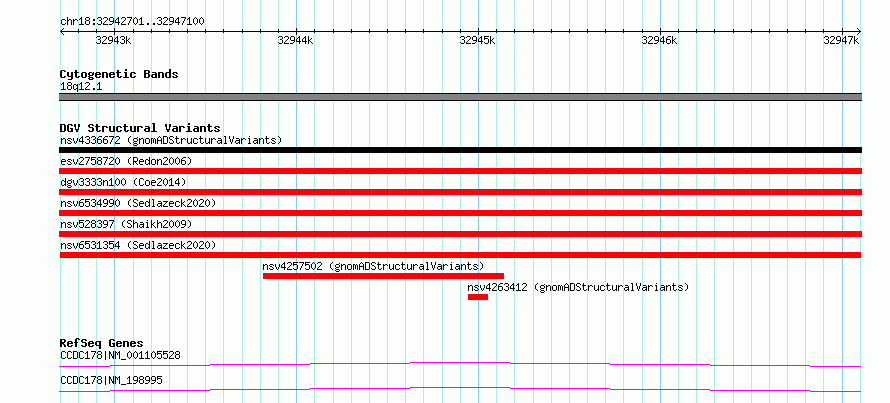Select the gray 18q12.1 cytogenetic band bar
This screenshot has height=403, width=890.
point(460,97)
